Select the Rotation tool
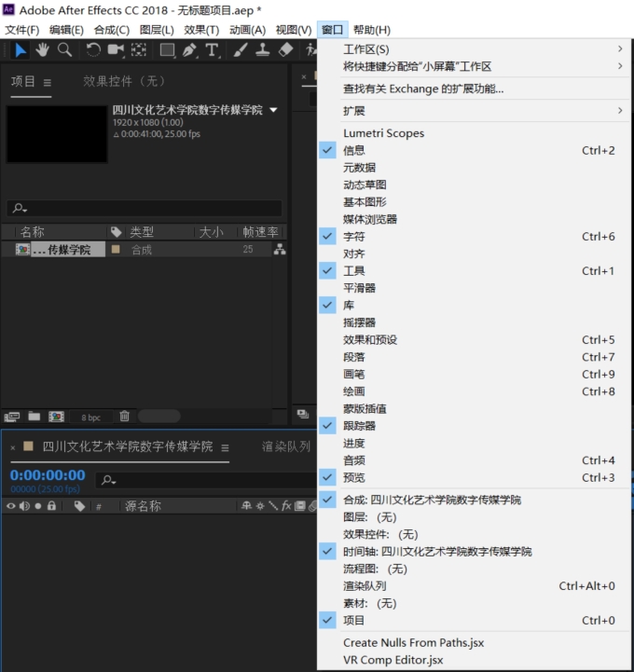This screenshot has width=634, height=672. click(x=93, y=50)
